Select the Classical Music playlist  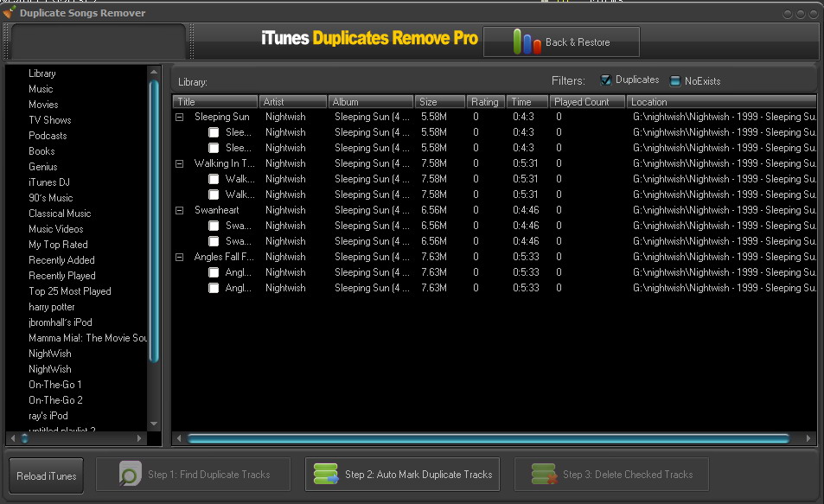(x=59, y=214)
